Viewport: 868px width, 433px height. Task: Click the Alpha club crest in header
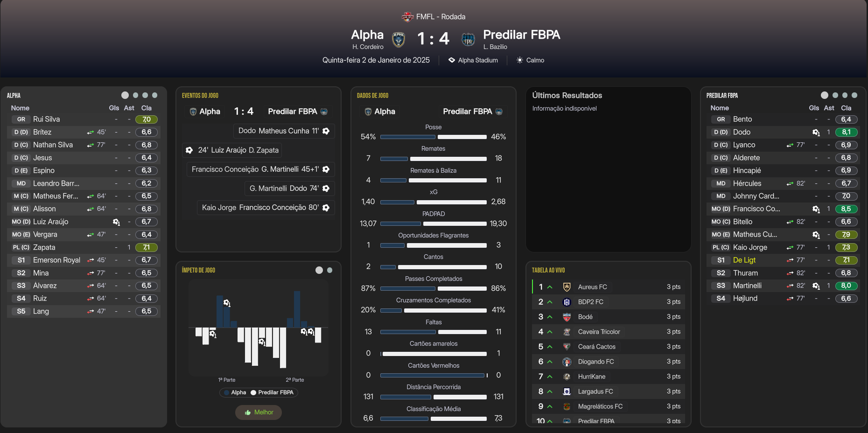point(398,40)
